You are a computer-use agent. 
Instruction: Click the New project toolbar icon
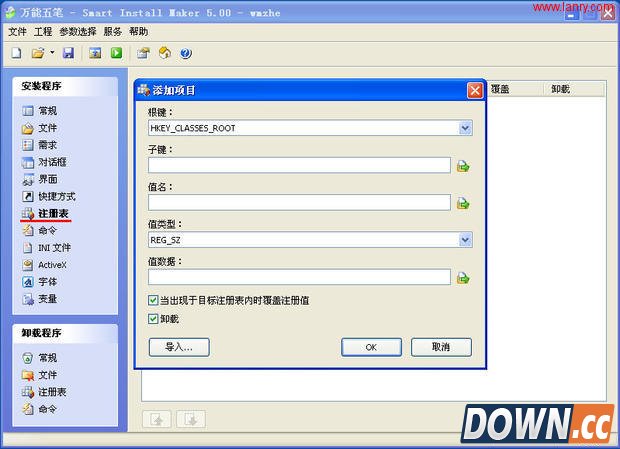(x=17, y=53)
